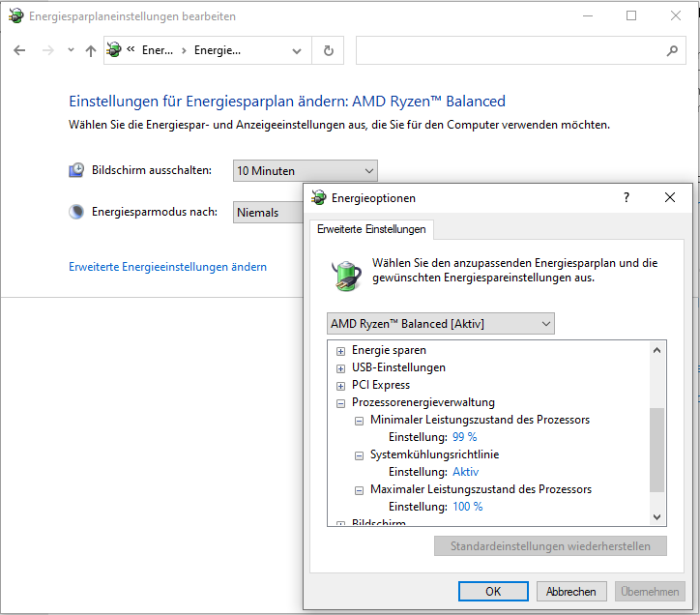The width and height of the screenshot is (700, 615).
Task: Click the power plug icon in the address bar
Action: (x=114, y=49)
